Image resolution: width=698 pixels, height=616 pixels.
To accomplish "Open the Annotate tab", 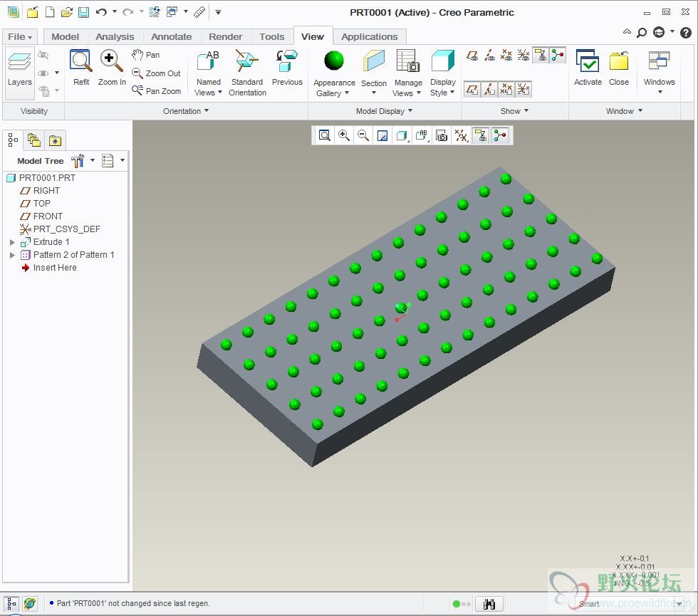I will pyautogui.click(x=172, y=36).
